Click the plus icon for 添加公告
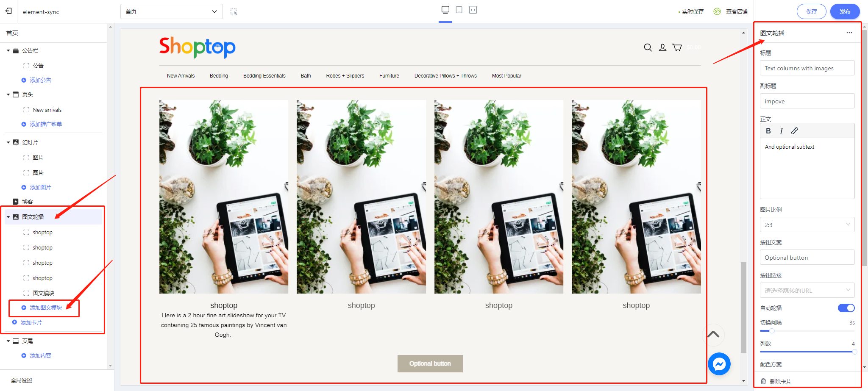 [24, 80]
